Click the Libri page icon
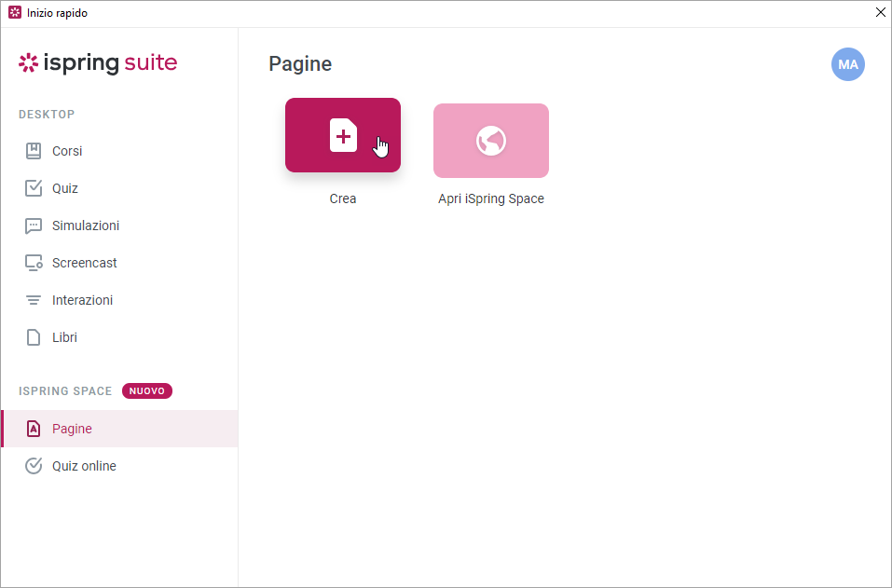 click(x=34, y=337)
